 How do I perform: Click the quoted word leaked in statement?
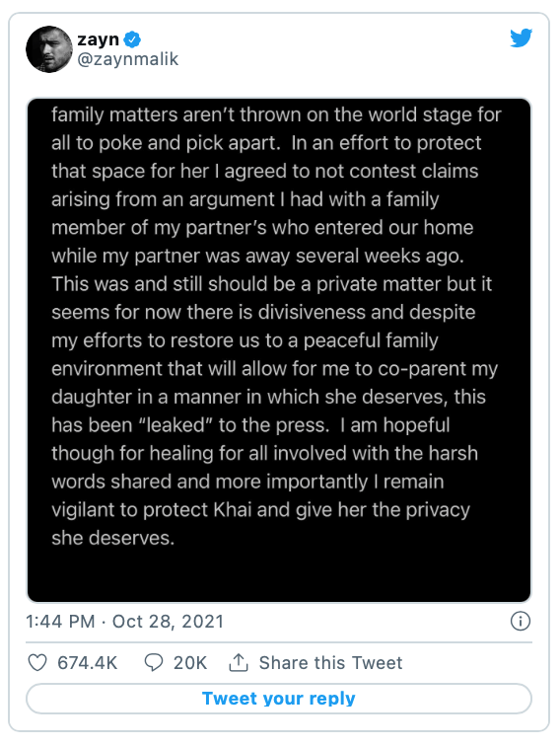coord(175,425)
